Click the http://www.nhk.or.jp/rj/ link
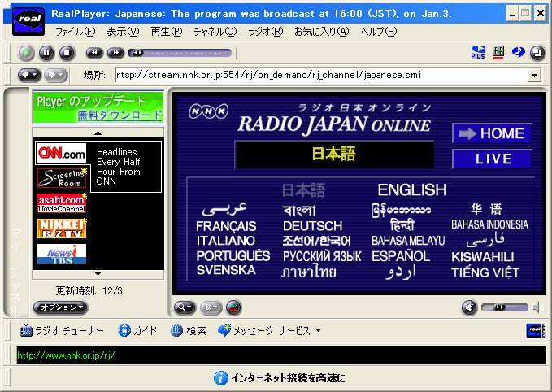The width and height of the screenshot is (552, 392). (66, 355)
